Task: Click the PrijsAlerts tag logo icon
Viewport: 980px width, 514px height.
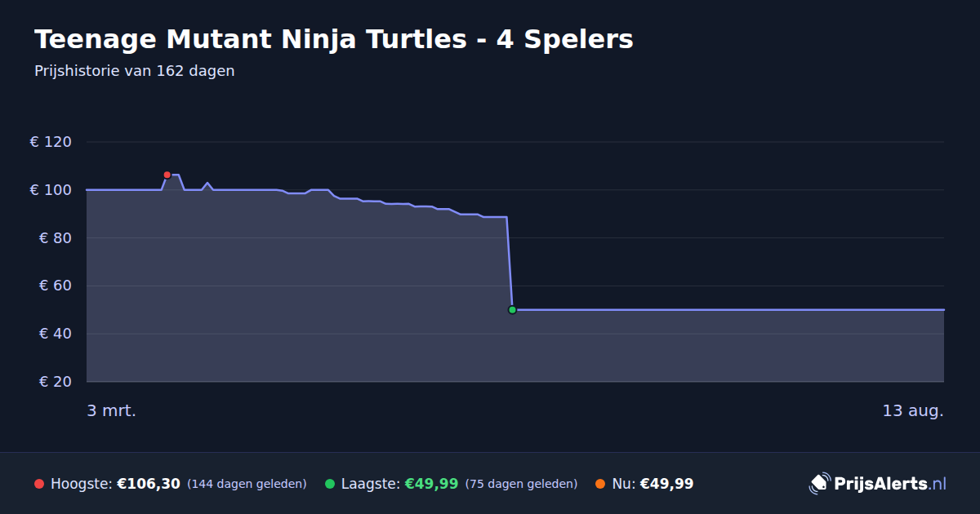Action: pyautogui.click(x=819, y=484)
